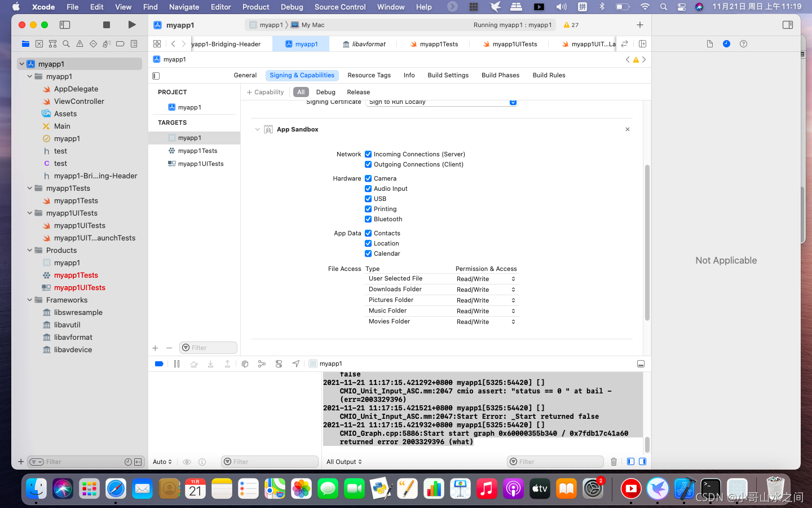This screenshot has width=812, height=508.
Task: Open the history inspector icon
Action: point(726,43)
